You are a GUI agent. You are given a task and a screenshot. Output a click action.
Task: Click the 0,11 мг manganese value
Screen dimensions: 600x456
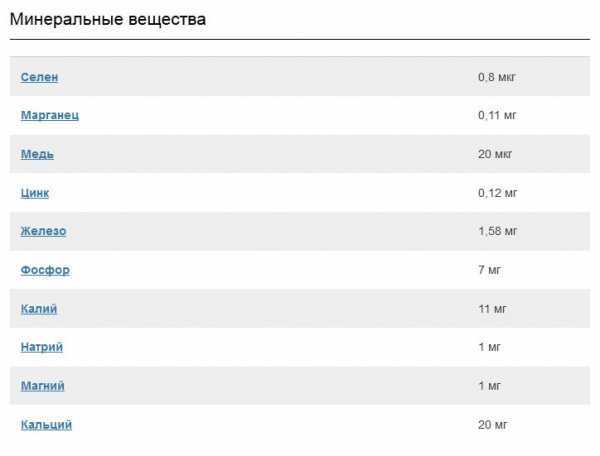point(497,115)
